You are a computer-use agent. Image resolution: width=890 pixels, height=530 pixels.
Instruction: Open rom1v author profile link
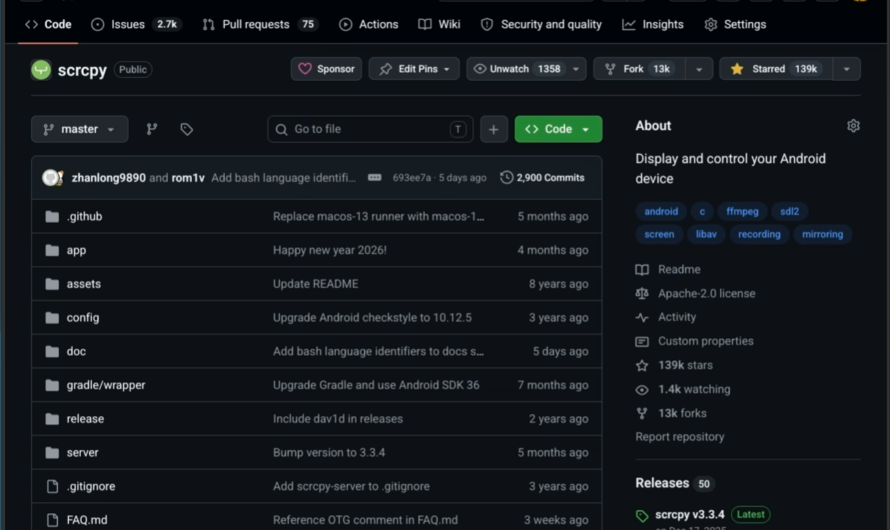click(x=188, y=178)
